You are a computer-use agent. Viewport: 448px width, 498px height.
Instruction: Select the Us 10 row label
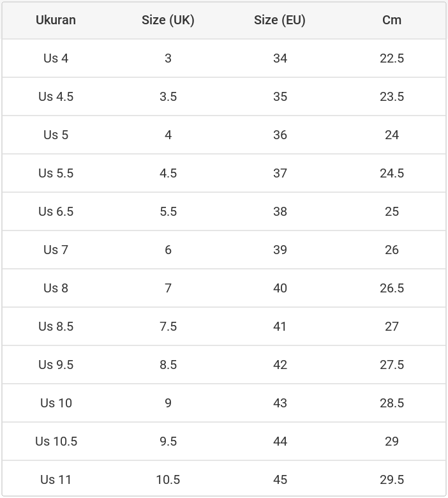(x=56, y=403)
